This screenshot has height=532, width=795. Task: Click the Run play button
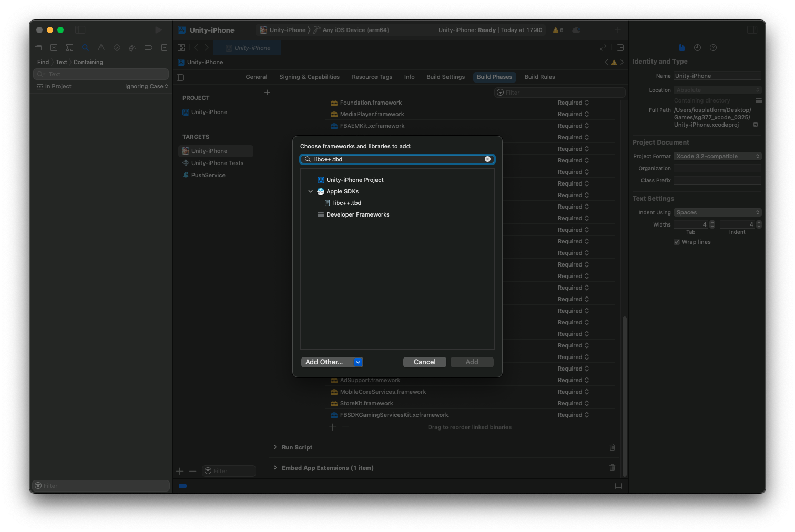(158, 30)
